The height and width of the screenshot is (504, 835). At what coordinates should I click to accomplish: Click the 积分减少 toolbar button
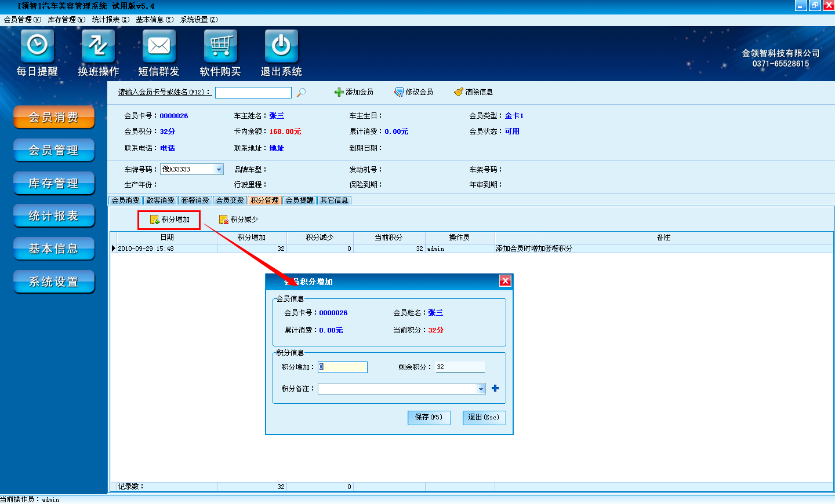[238, 220]
